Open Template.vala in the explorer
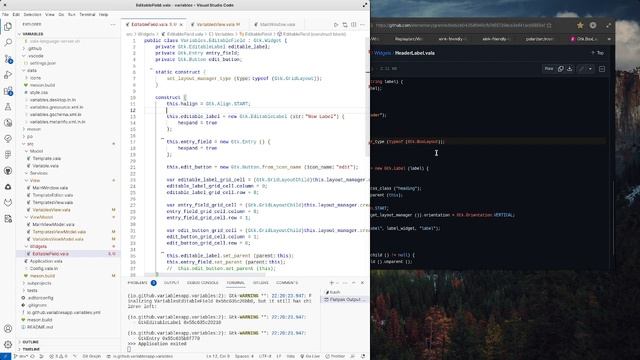640x360 pixels. tap(47, 158)
